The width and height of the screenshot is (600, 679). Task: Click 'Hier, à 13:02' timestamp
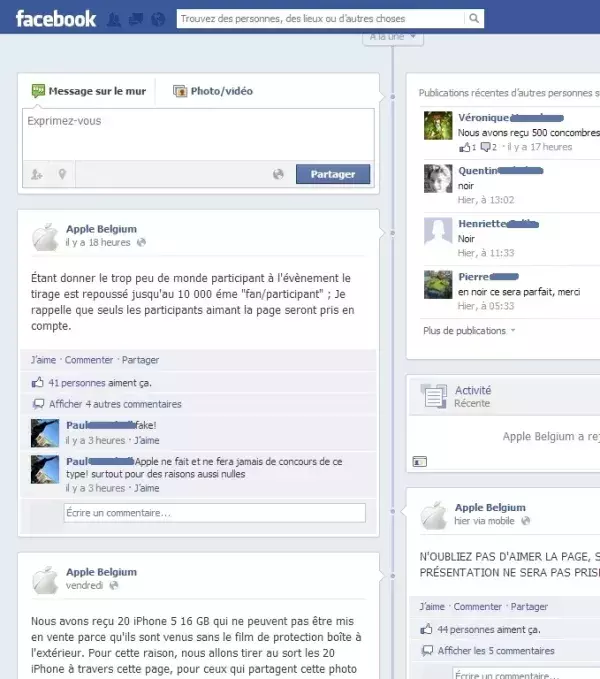[486, 200]
